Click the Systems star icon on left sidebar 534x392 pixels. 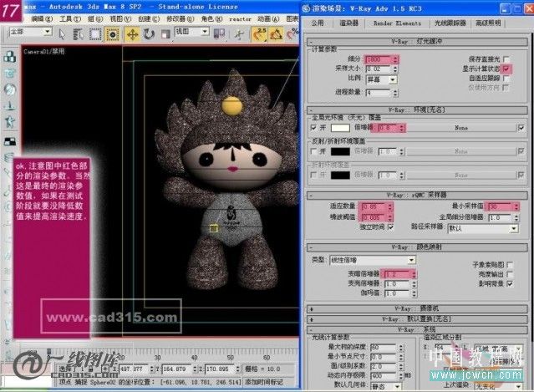[9, 122]
